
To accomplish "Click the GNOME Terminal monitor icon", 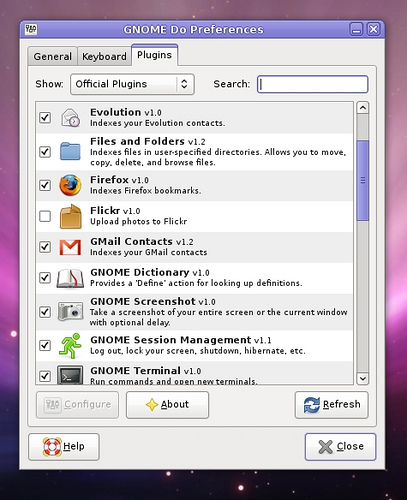I will [x=70, y=375].
